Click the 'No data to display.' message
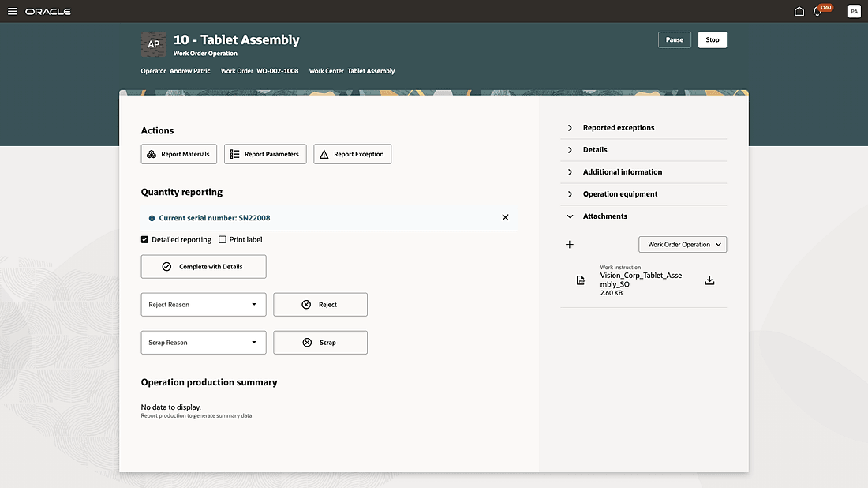Viewport: 868px width, 488px height. (171, 407)
